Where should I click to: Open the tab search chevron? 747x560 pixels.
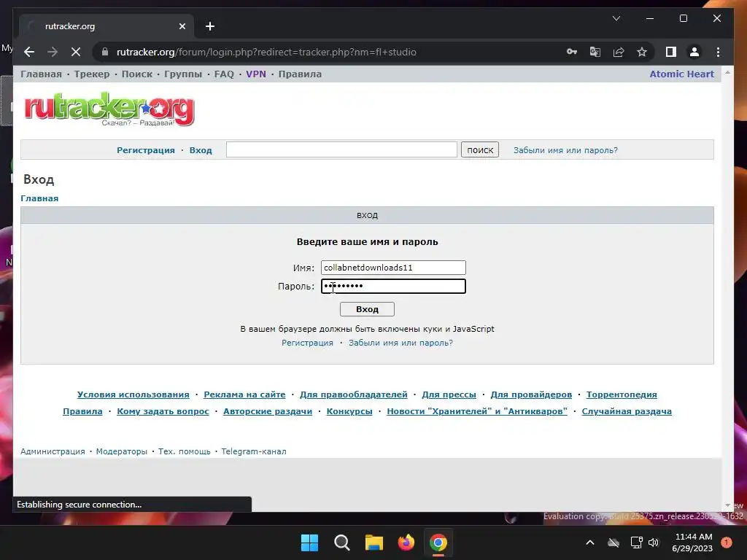616,18
